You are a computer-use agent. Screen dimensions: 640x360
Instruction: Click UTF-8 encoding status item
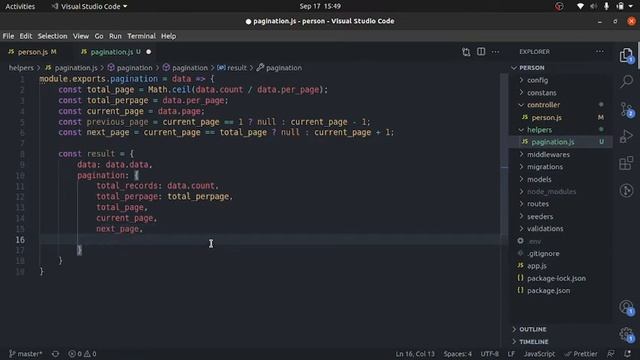pos(489,354)
